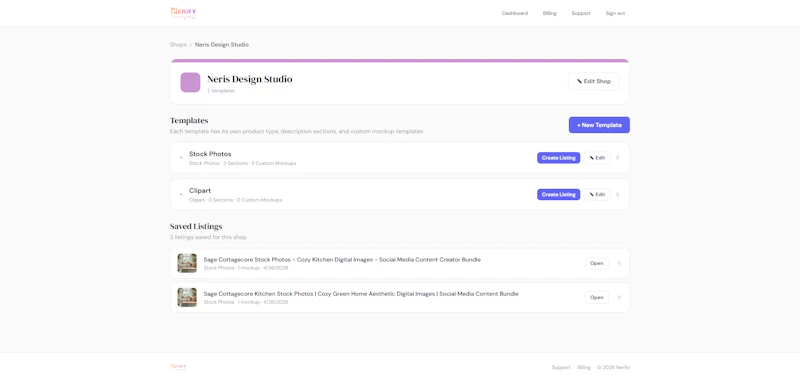Viewport: 800px width, 382px height.
Task: Click the footer Support link
Action: coord(561,367)
